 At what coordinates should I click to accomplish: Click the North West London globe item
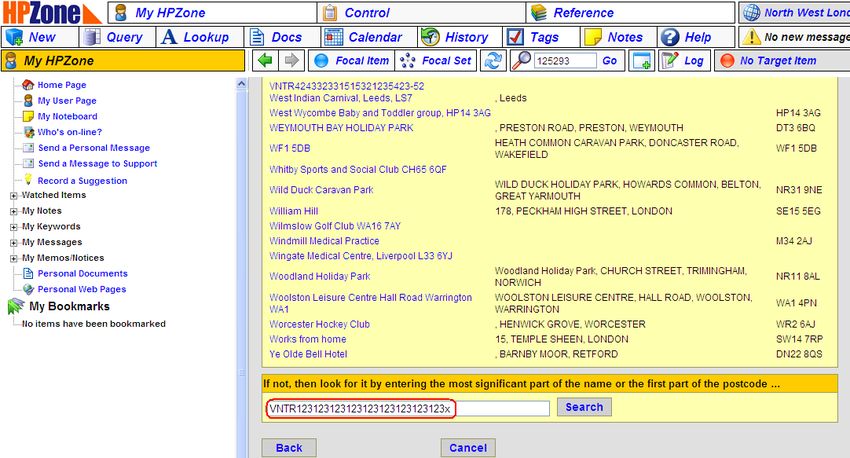(795, 12)
